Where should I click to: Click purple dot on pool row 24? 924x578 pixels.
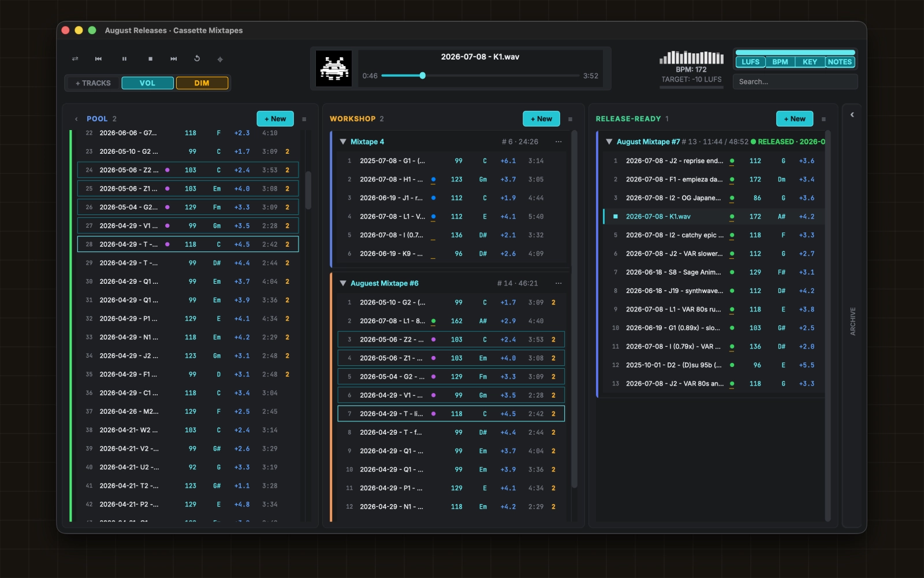(x=167, y=170)
